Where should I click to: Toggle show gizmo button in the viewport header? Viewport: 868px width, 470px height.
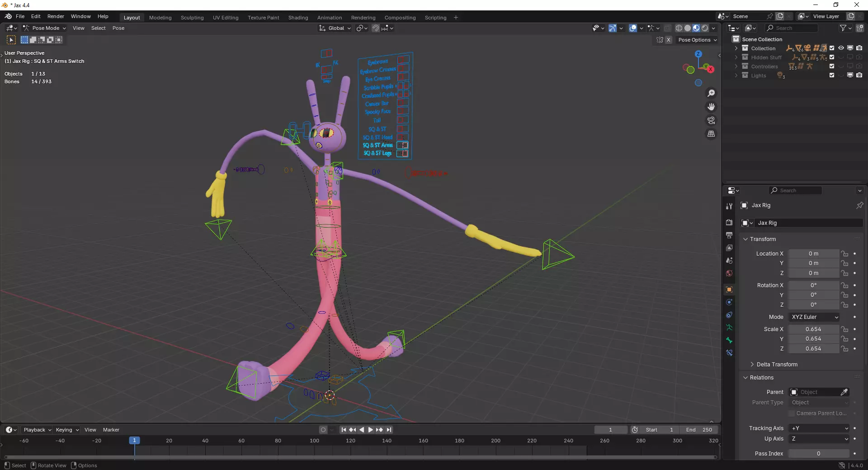click(613, 28)
